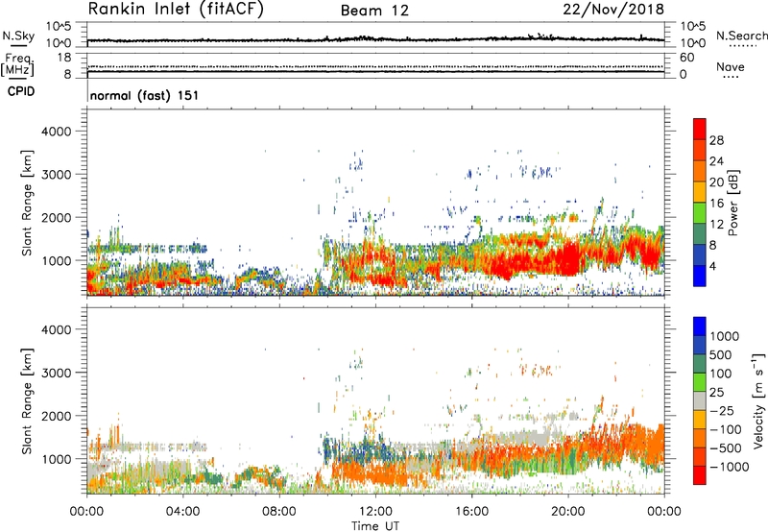
Task: Click the strong red backscatter patch near 20:00 in power panel
Action: pos(568,257)
